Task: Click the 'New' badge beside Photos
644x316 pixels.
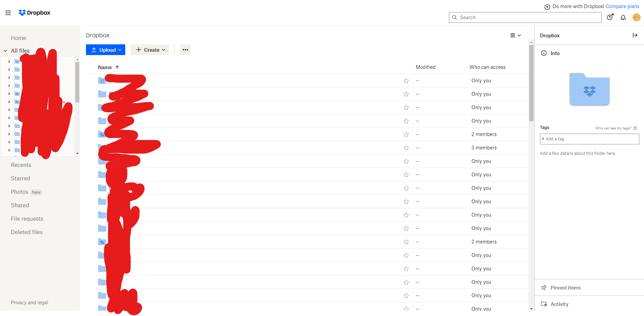Action: [36, 192]
